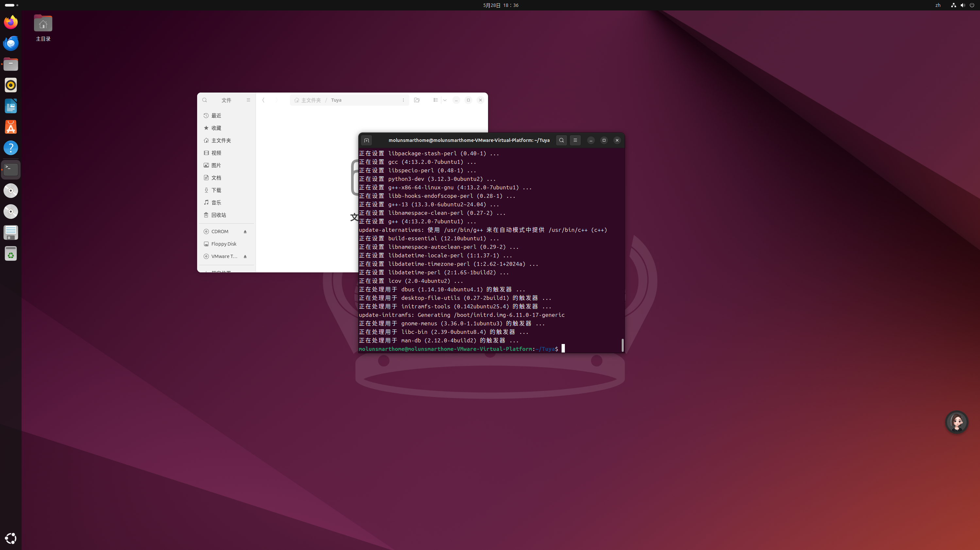Eject the CDROM drive
The image size is (980, 550).
click(x=245, y=232)
